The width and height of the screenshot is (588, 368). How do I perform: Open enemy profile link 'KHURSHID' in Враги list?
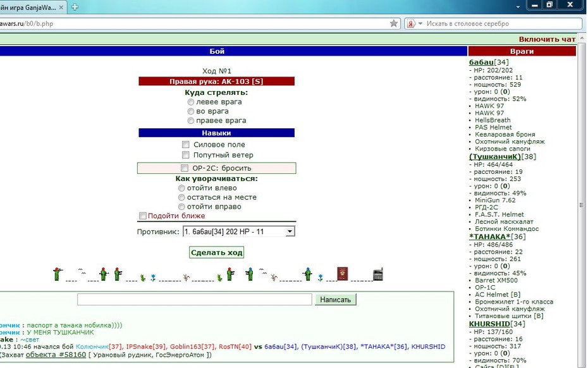coord(489,324)
